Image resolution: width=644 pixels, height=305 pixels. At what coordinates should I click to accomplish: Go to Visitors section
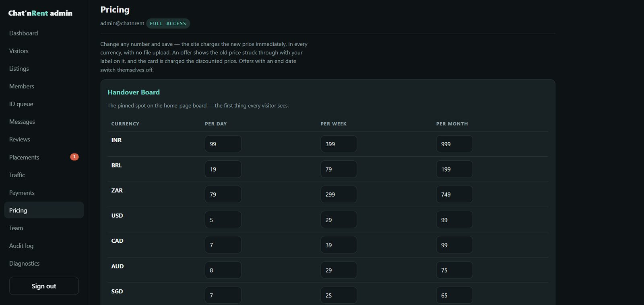click(x=44, y=51)
